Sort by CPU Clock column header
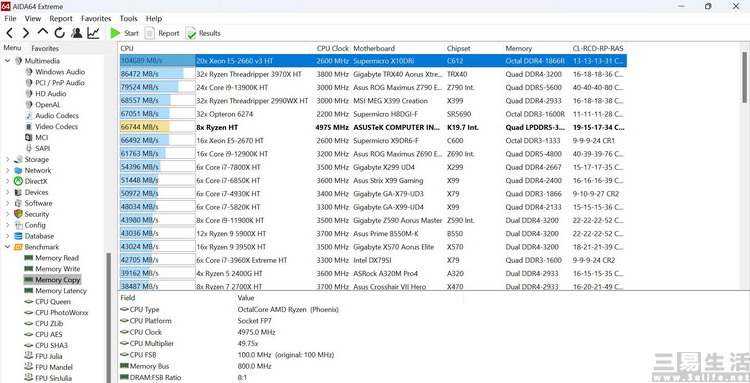This screenshot has height=383, width=750. pos(332,48)
